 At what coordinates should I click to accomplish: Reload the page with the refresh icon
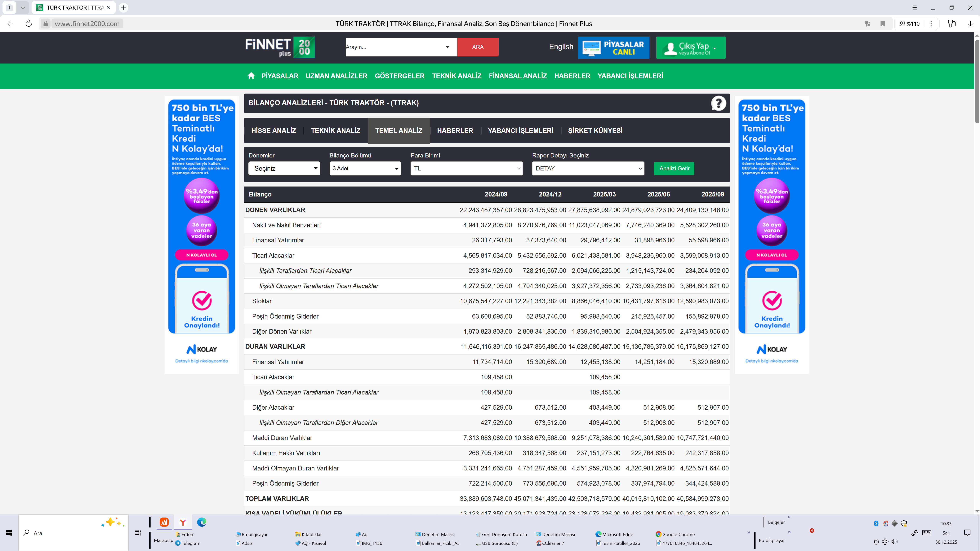29,24
